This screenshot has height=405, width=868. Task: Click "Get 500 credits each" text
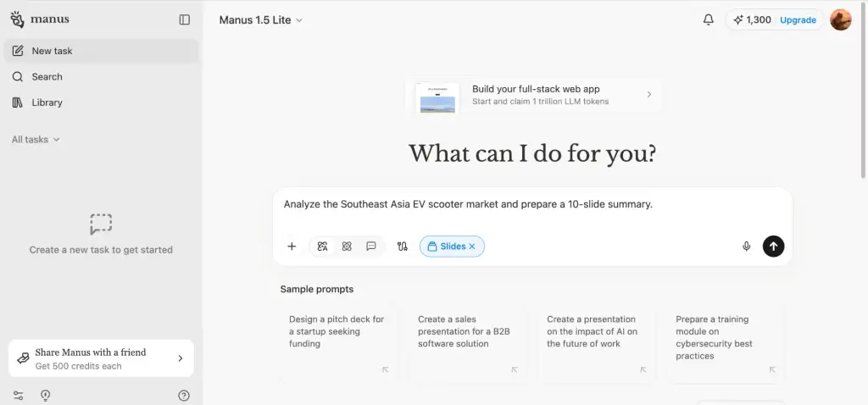click(x=79, y=366)
